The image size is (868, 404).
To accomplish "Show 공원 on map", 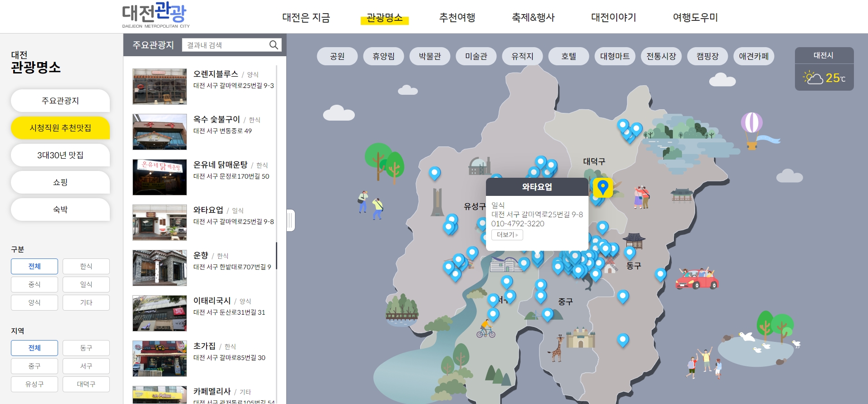I will click(x=337, y=56).
